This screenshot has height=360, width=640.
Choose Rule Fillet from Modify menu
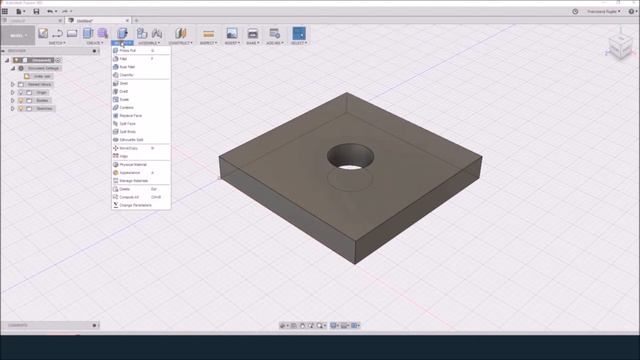point(141,67)
